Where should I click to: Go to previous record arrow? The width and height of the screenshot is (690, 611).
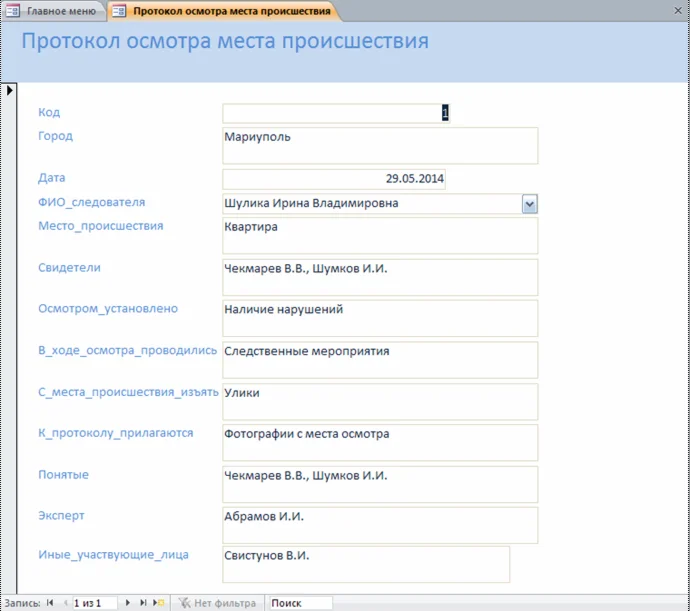[x=64, y=603]
